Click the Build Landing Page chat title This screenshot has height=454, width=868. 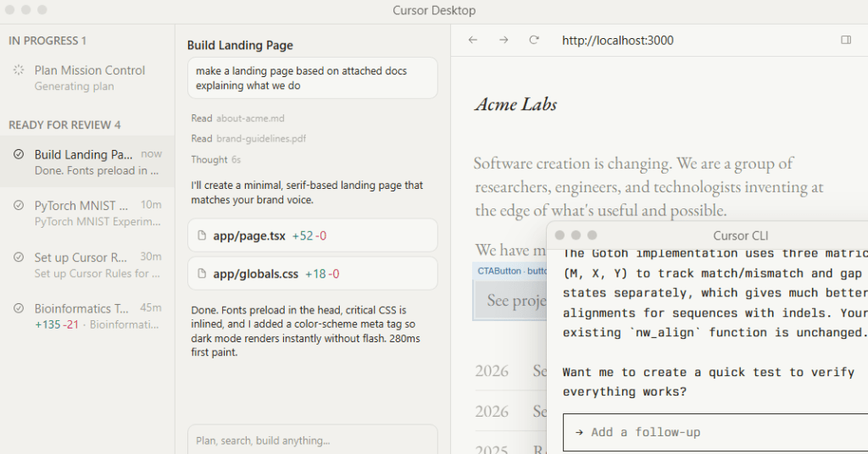point(240,46)
